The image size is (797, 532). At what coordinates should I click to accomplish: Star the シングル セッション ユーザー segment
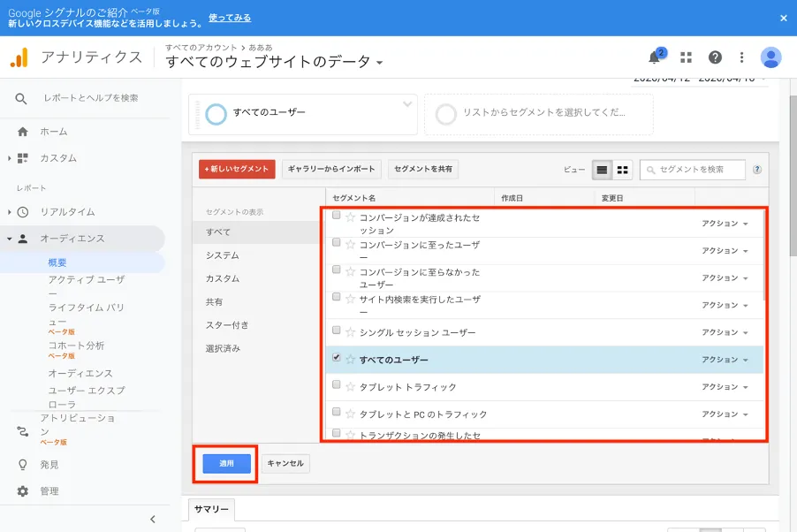pos(350,332)
